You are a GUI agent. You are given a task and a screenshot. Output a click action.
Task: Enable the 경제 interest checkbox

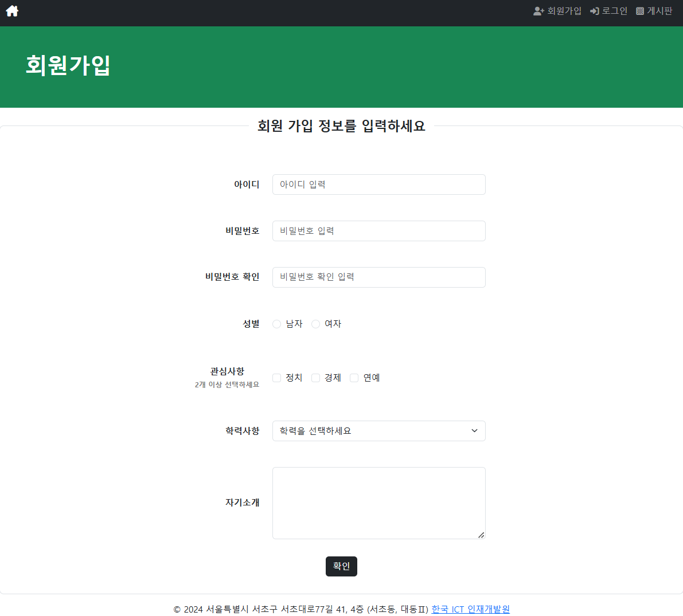(315, 378)
